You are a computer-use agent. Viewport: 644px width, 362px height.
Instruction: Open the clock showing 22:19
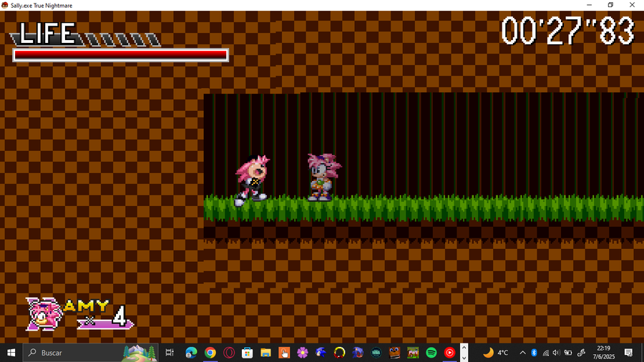[603, 353]
